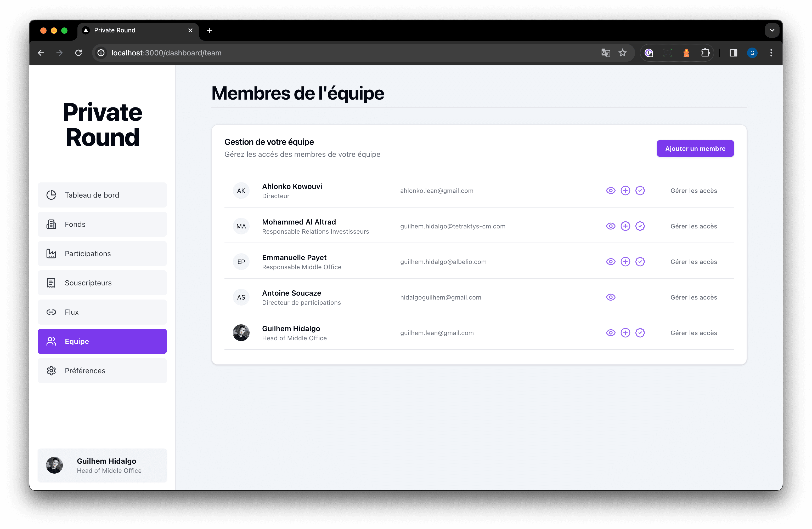Screen dimensions: 812x529
Task: Bookmark this page with star icon
Action: 623,53
